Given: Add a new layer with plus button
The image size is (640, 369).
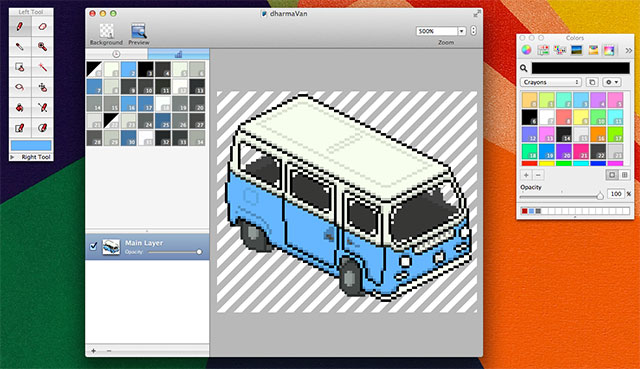Looking at the screenshot, I should (93, 351).
